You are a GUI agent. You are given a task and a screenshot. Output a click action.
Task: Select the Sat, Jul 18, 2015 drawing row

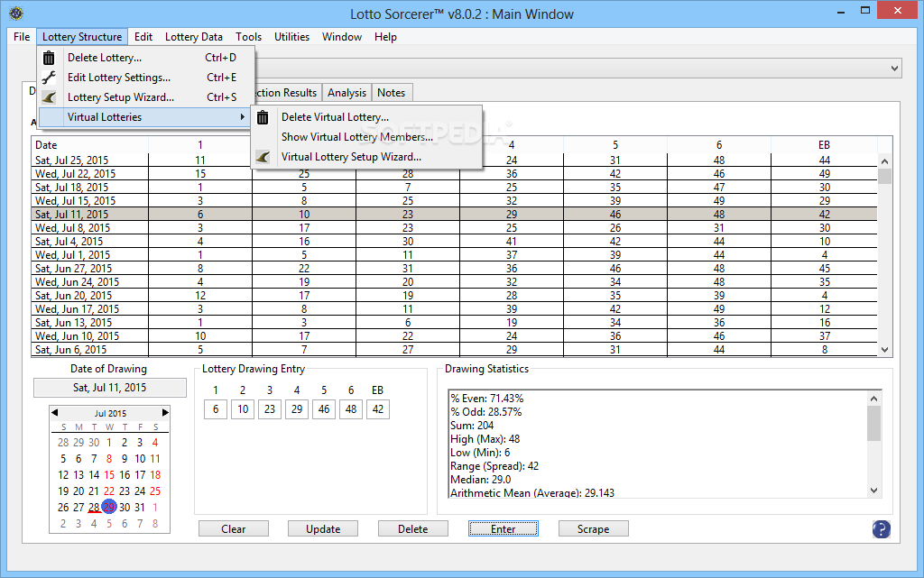point(454,188)
